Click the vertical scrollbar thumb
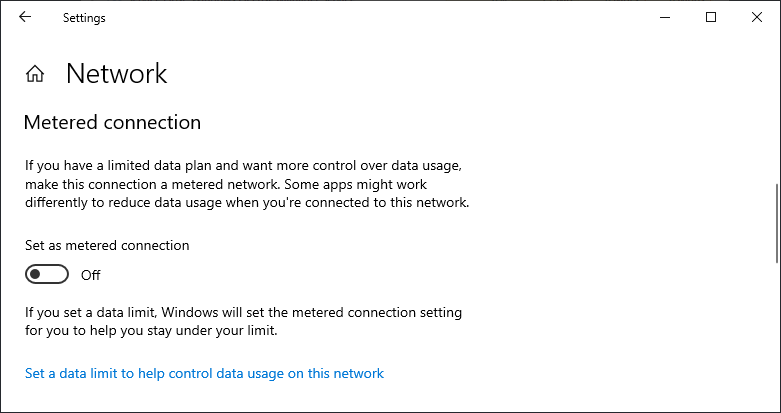The height and width of the screenshot is (413, 781). [x=776, y=221]
